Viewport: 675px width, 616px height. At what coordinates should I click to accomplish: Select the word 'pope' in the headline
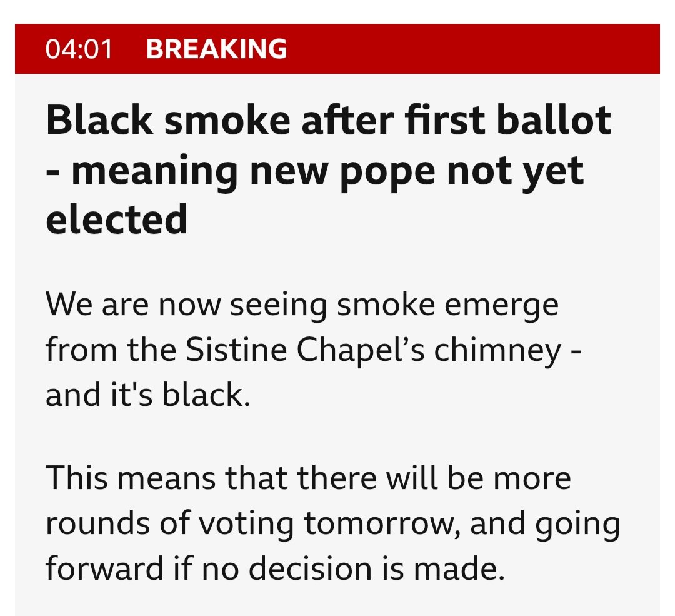pyautogui.click(x=387, y=174)
